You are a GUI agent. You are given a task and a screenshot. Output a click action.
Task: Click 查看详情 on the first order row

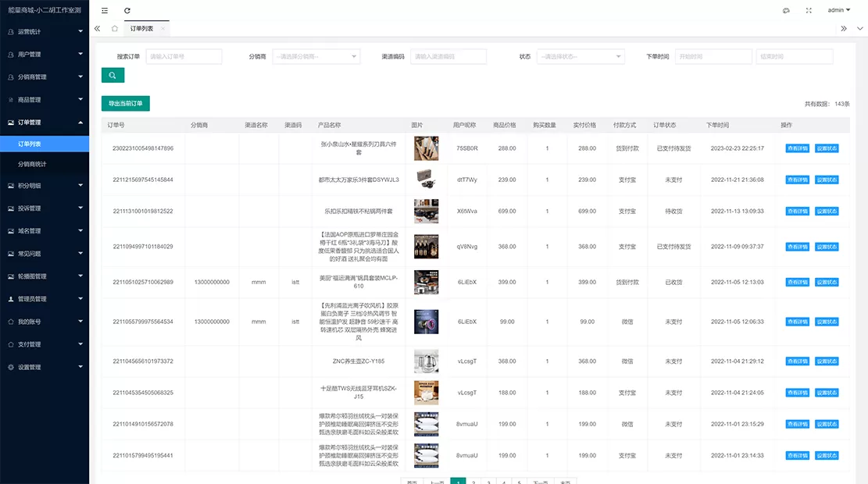click(797, 148)
